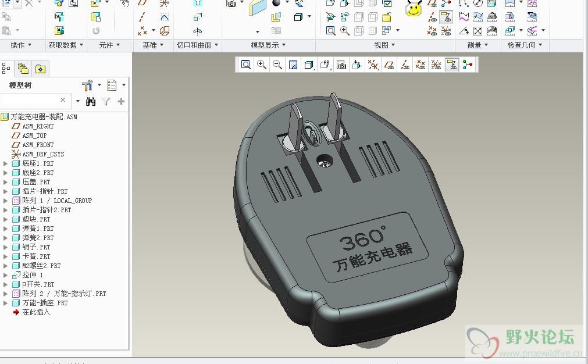Open model tree display options dropdown arrow
This screenshot has height=364, width=588.
124,85
